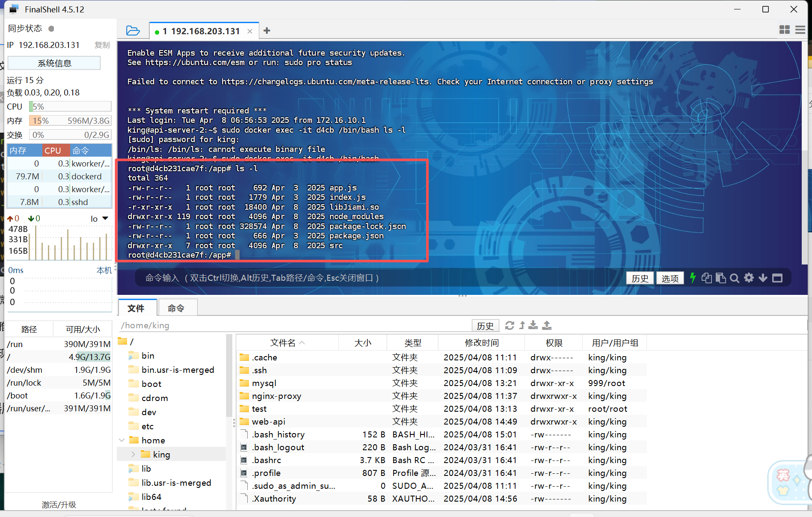Select the web-api folder row
This screenshot has height=517, width=812.
pyautogui.click(x=441, y=422)
